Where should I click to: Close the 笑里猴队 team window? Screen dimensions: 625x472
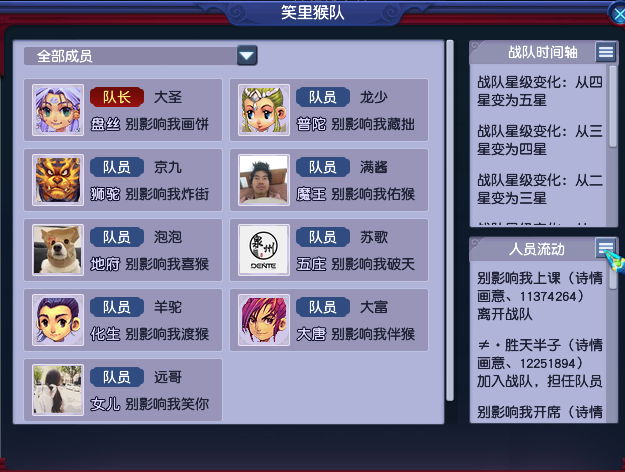click(x=617, y=14)
